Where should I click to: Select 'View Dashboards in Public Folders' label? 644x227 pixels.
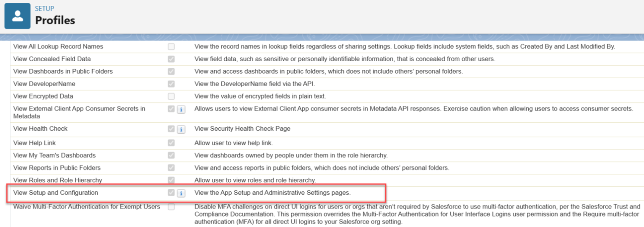coord(63,72)
